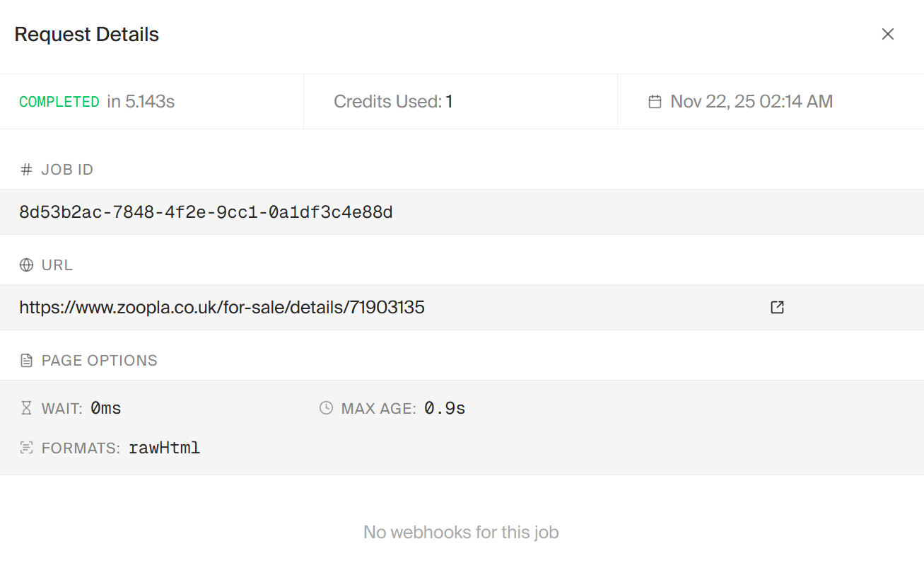Click the Request Details title
924x563 pixels.
(86, 33)
